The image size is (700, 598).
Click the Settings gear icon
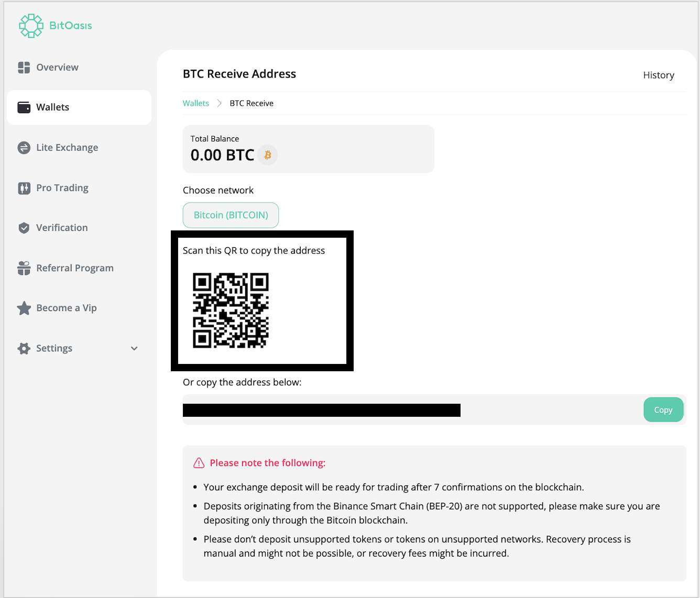pos(24,348)
